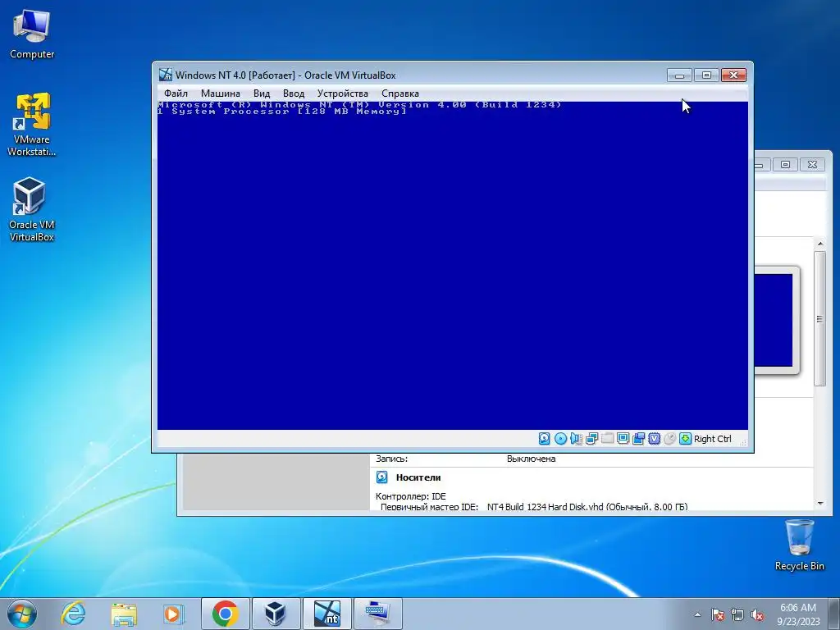
Task: Click the optical disk indicator icon
Action: tap(560, 439)
